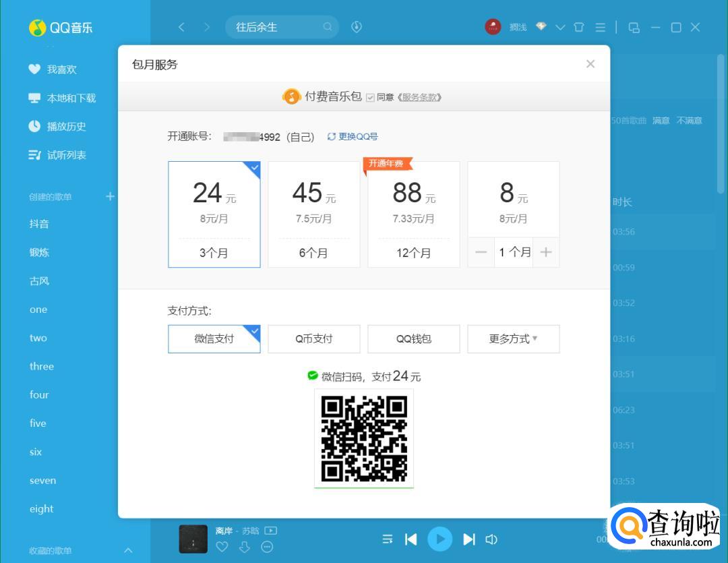Expand 更多方式 payment dropdown
Screen dimensions: 728x563
coord(514,339)
